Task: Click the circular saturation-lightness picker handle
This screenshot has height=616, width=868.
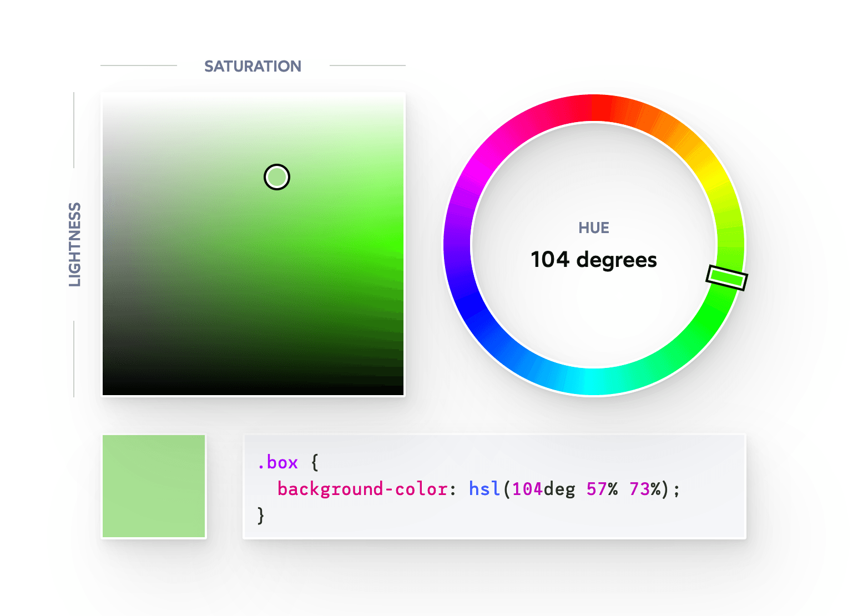Action: pyautogui.click(x=276, y=177)
